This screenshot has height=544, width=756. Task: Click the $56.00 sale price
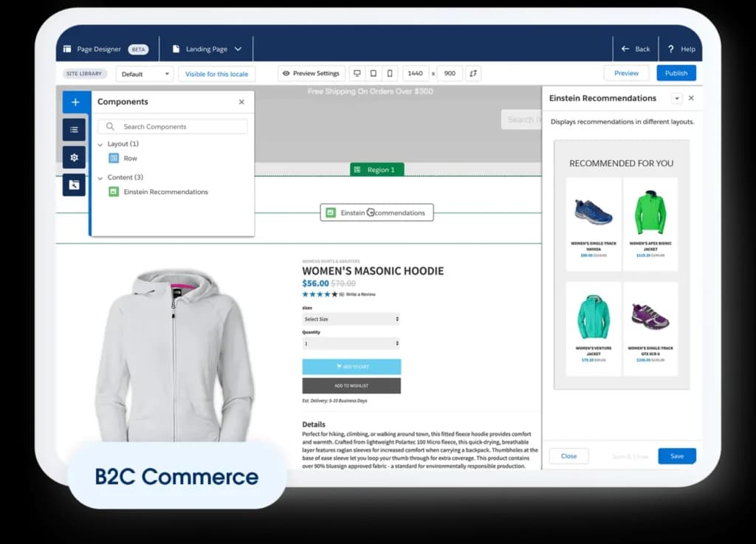point(315,283)
